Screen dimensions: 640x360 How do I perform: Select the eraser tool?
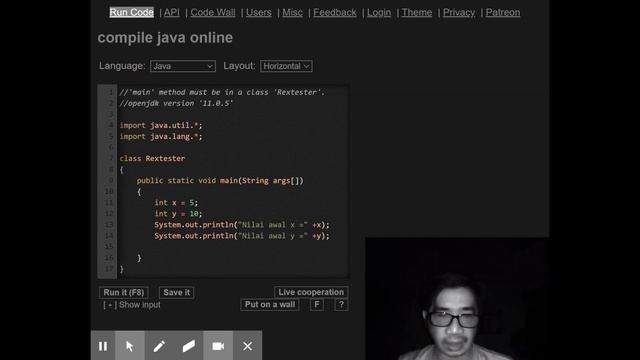point(189,346)
